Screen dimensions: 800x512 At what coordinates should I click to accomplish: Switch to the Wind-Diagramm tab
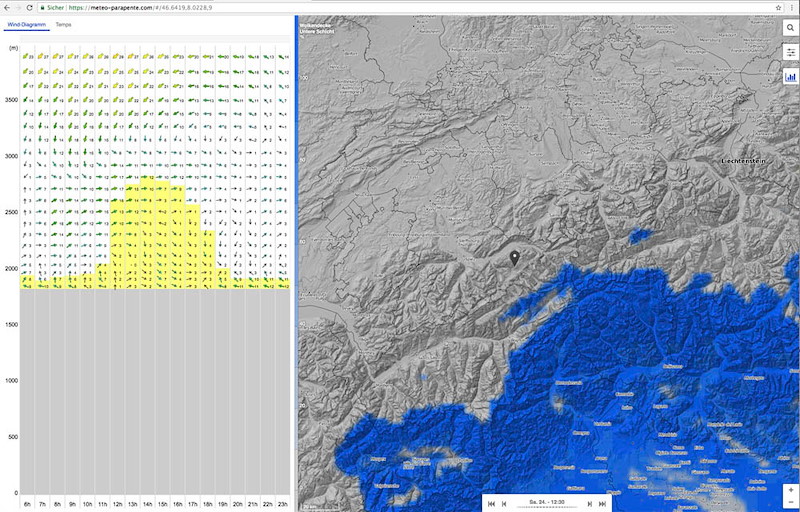[27, 24]
